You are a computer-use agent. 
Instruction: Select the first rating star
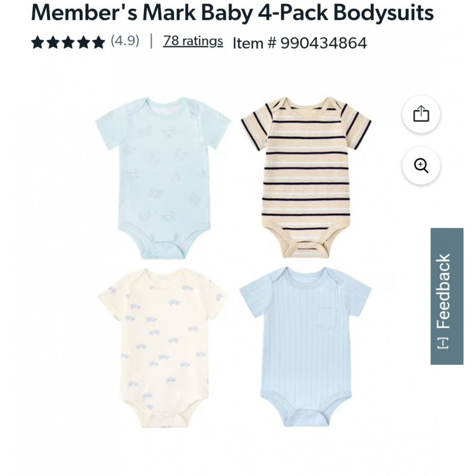tap(37, 42)
